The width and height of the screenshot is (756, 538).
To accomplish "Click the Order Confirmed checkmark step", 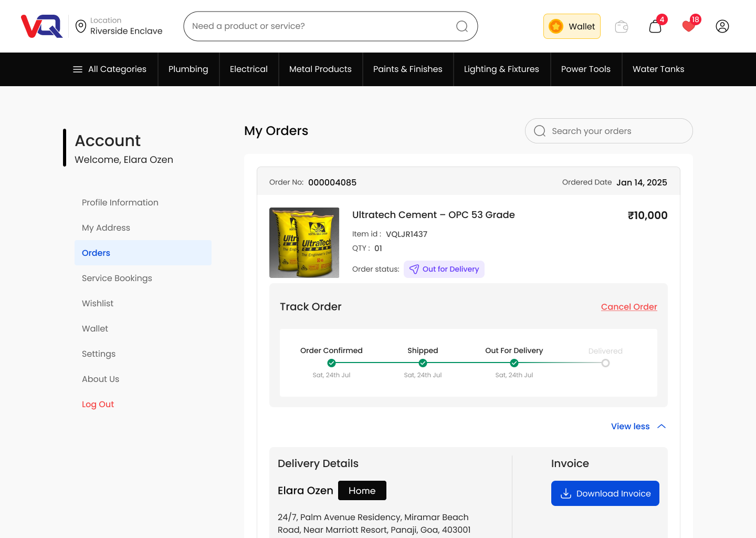I will (331, 363).
